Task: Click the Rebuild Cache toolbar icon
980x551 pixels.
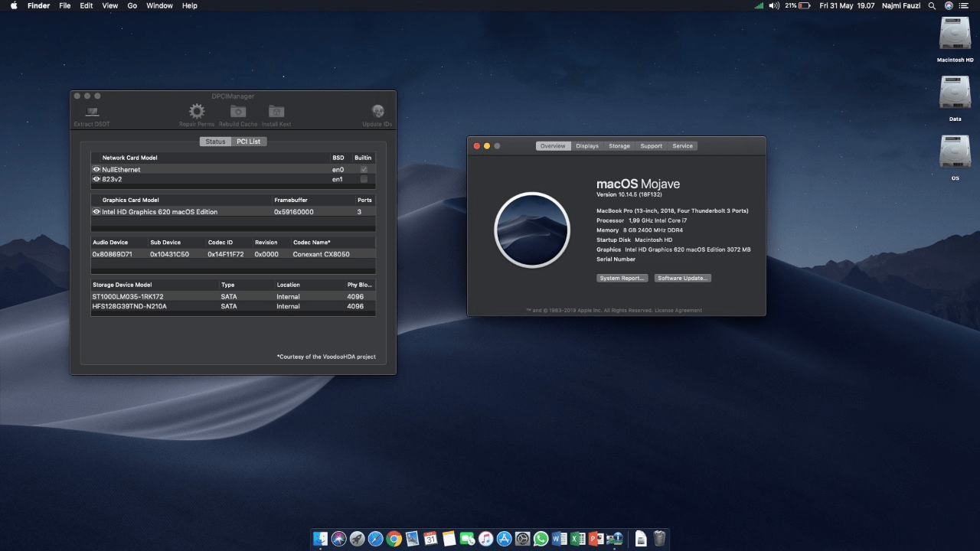Action: pos(237,113)
